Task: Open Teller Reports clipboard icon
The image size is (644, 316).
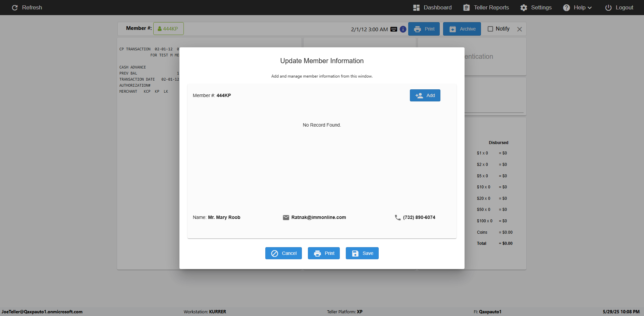Action: (466, 7)
